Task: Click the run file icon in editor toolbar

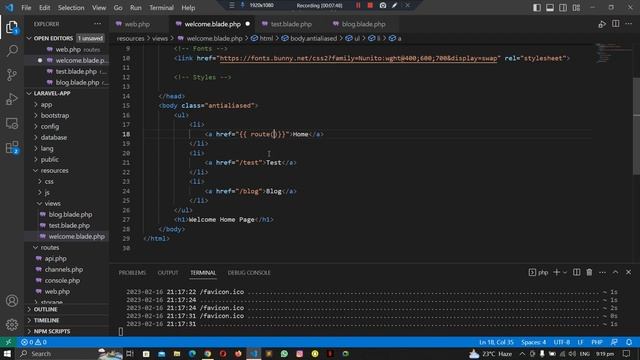Action: point(602,24)
